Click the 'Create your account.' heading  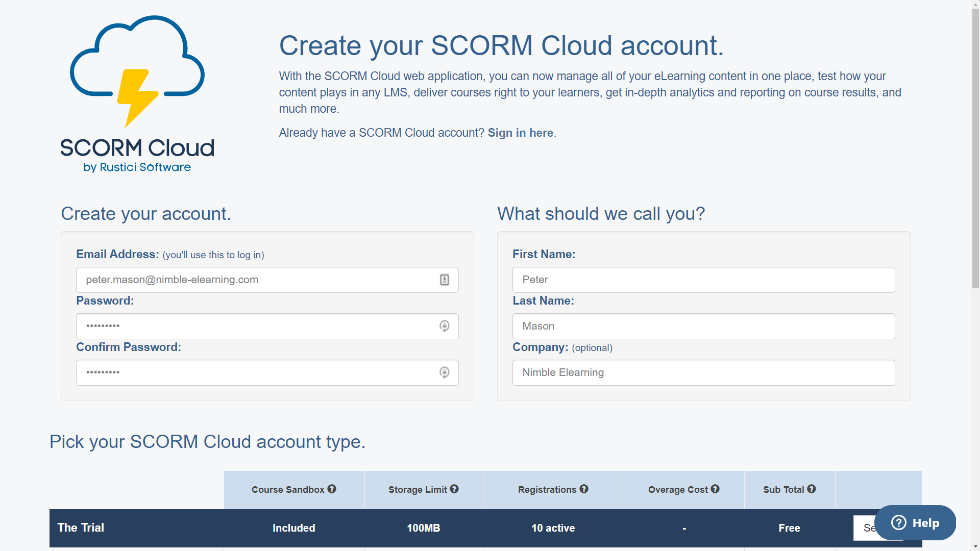[146, 213]
